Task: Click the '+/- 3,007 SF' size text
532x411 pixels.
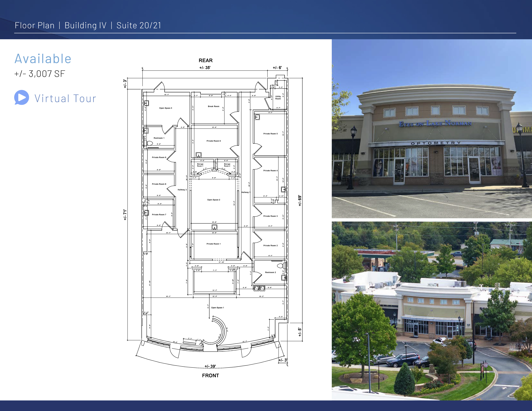Action: click(x=40, y=74)
